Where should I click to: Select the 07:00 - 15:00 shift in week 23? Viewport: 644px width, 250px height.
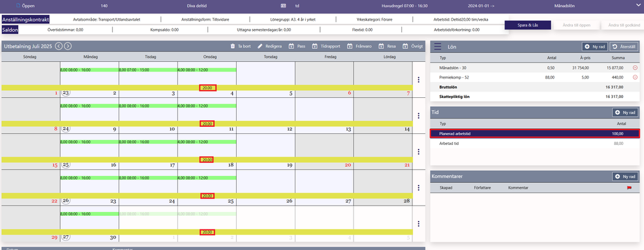tap(148, 70)
